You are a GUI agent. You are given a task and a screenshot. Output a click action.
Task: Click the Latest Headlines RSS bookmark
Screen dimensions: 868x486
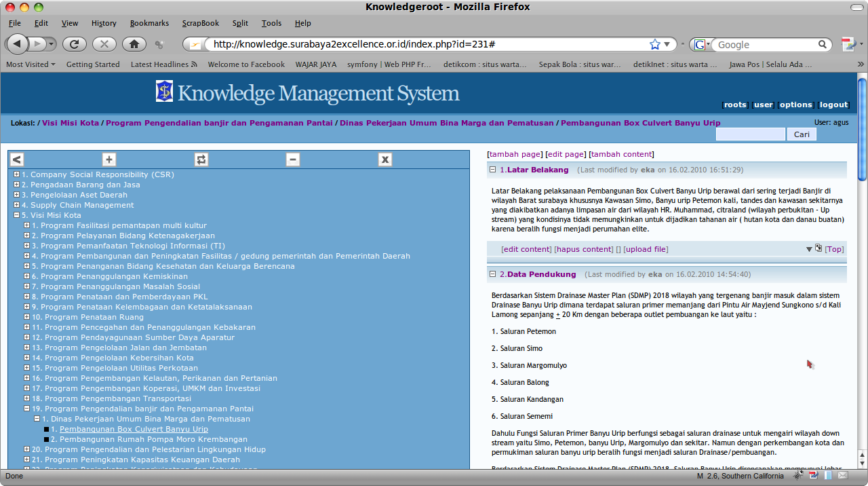[x=164, y=64]
